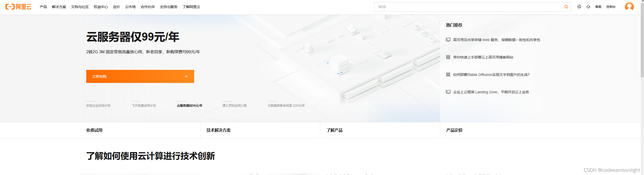Open the 企业上云框架 Landing Zone link
Viewport: 644px width, 175px height.
[491, 92]
